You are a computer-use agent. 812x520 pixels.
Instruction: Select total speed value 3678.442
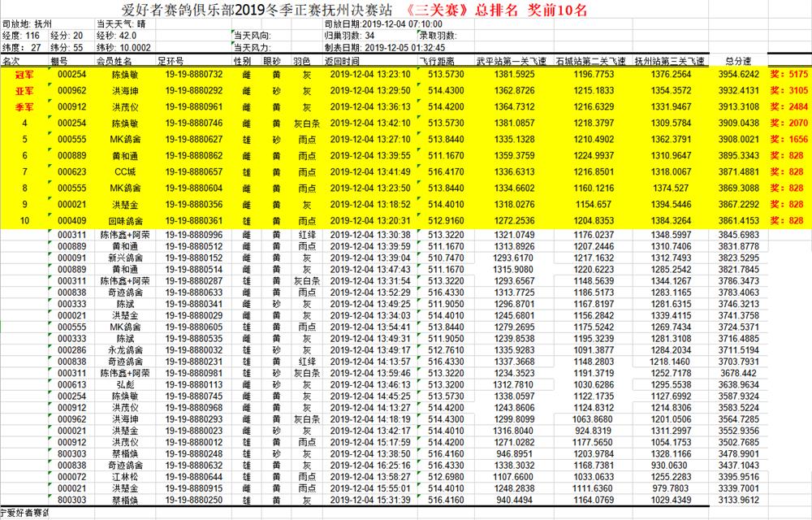[x=738, y=374]
